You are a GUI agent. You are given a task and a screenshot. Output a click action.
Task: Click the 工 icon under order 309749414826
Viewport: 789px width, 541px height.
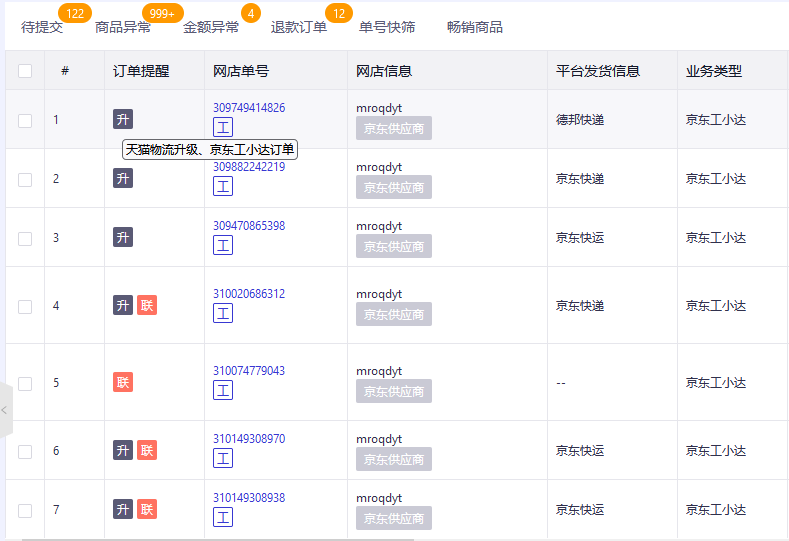[223, 127]
